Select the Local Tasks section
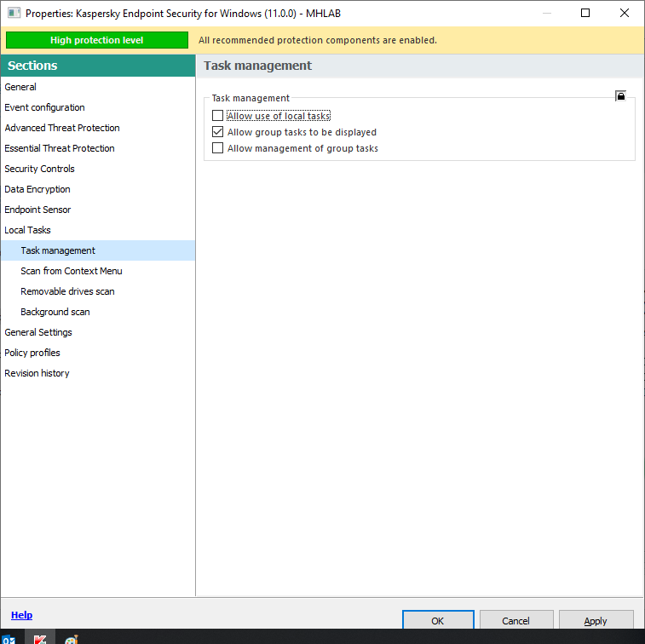645x644 pixels. [x=98, y=230]
